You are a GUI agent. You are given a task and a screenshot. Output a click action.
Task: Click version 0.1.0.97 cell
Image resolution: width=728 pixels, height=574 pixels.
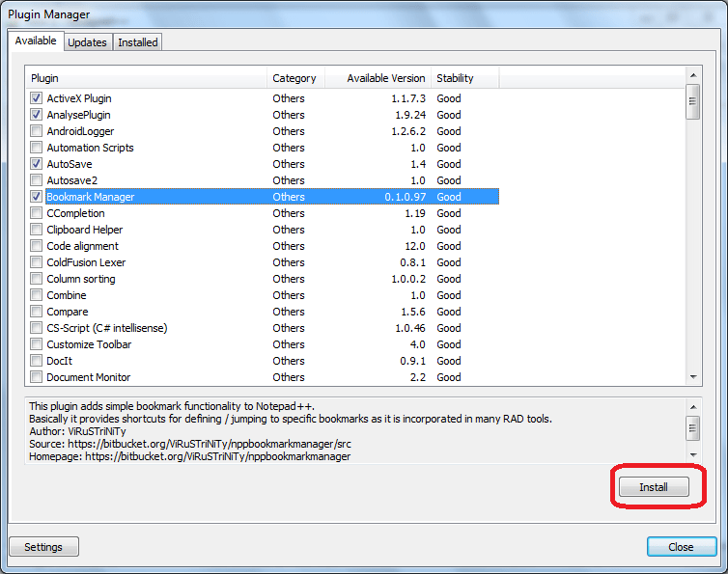click(x=405, y=197)
